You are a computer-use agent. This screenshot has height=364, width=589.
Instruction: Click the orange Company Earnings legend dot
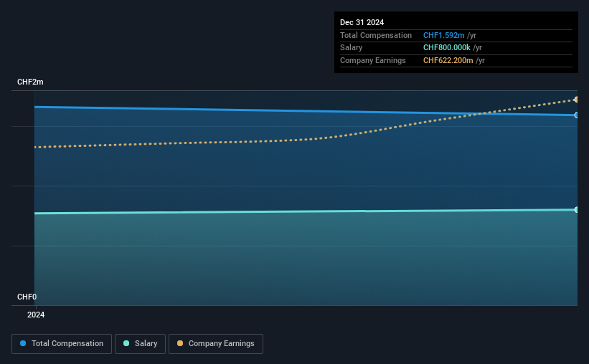pyautogui.click(x=180, y=343)
